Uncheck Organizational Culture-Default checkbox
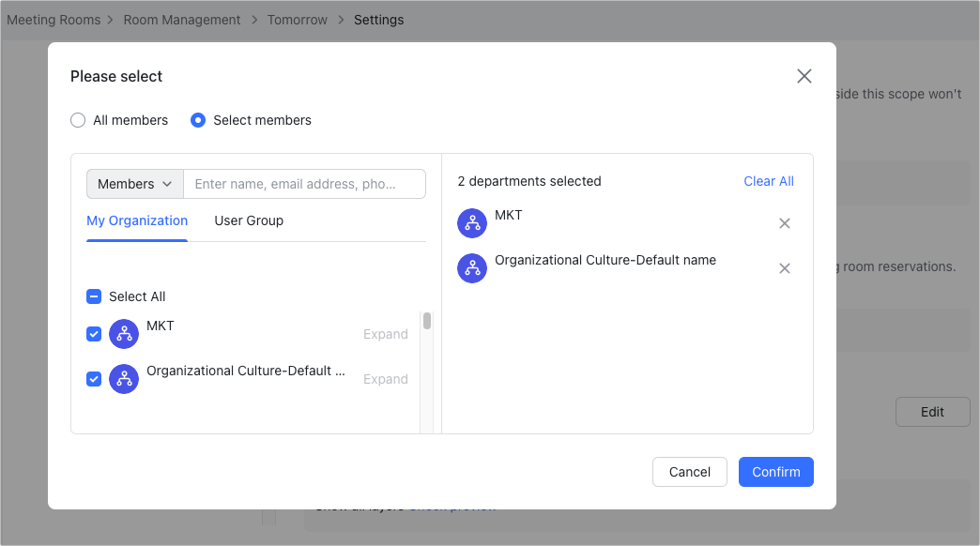980x546 pixels. coord(94,379)
